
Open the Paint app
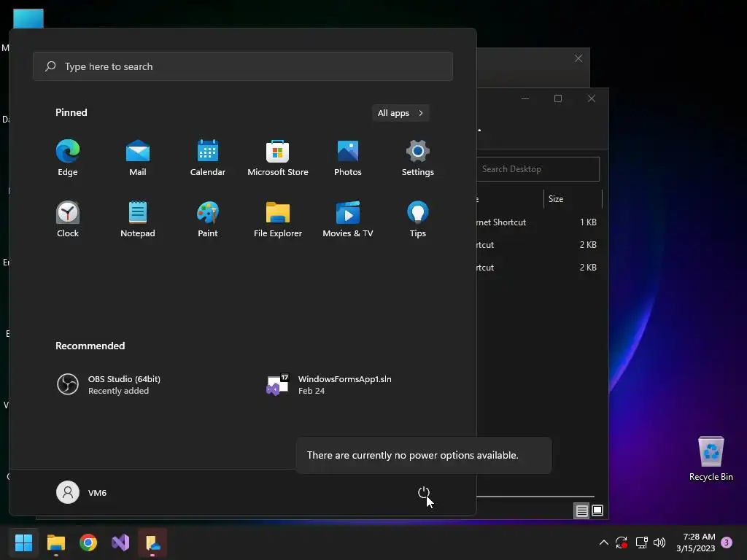(208, 219)
